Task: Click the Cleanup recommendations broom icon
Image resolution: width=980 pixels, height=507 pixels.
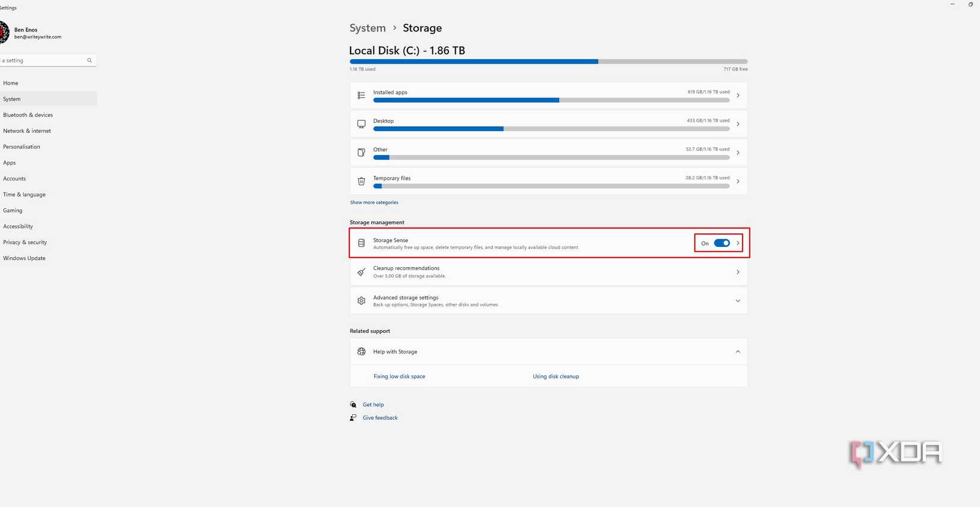Action: click(x=361, y=272)
